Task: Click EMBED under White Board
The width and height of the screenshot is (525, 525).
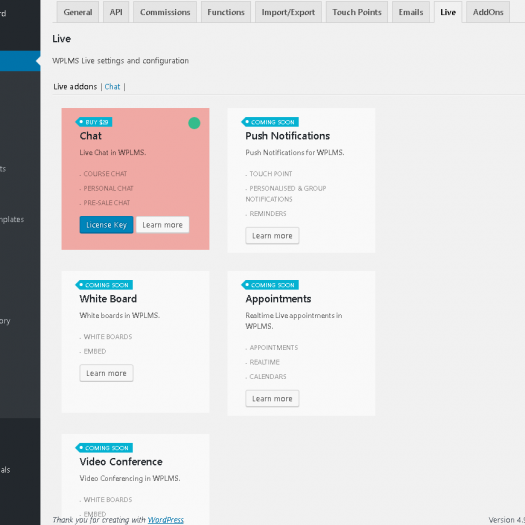Action: click(95, 351)
